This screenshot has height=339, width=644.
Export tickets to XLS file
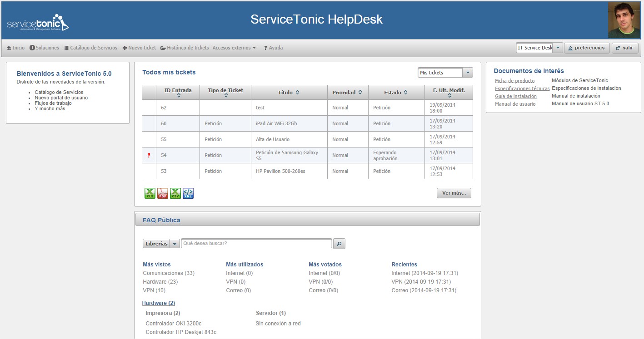click(x=150, y=193)
